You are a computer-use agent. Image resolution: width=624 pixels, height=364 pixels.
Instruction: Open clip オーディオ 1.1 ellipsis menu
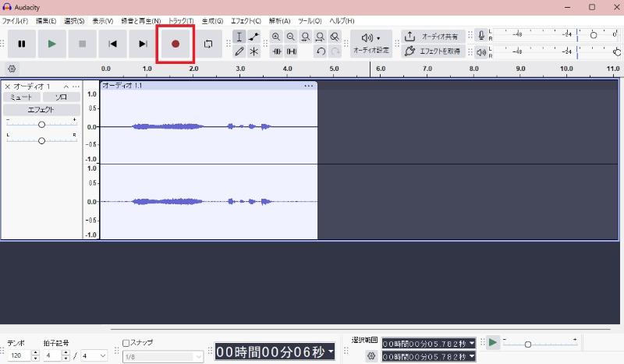click(x=308, y=86)
